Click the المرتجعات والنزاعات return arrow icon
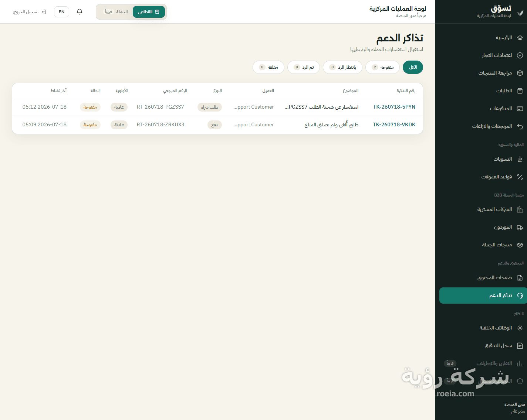 (520, 126)
